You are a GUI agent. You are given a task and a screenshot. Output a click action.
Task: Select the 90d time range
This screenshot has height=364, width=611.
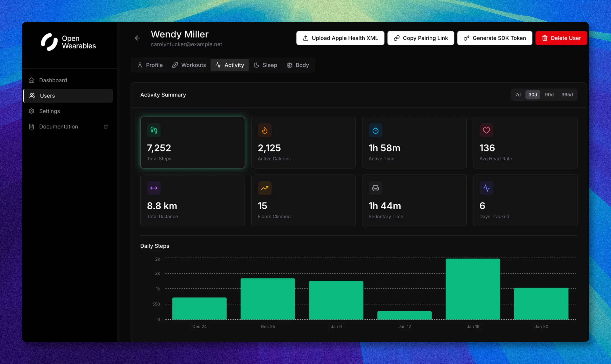point(549,95)
